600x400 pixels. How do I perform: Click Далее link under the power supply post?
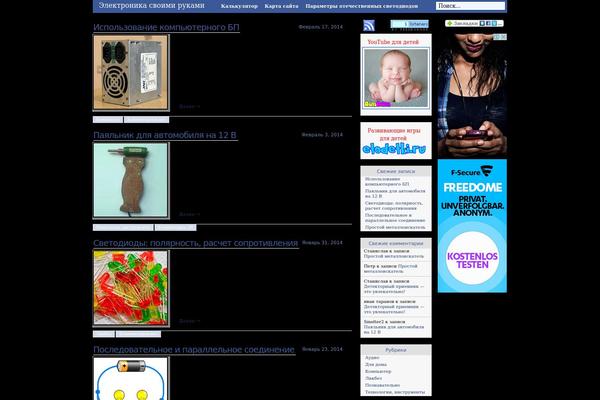coord(189,106)
